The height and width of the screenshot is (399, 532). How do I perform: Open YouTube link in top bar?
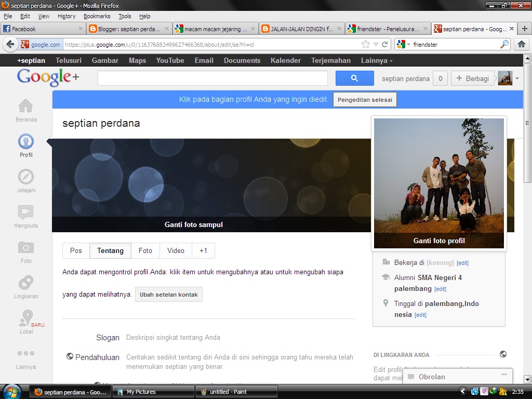pos(170,60)
